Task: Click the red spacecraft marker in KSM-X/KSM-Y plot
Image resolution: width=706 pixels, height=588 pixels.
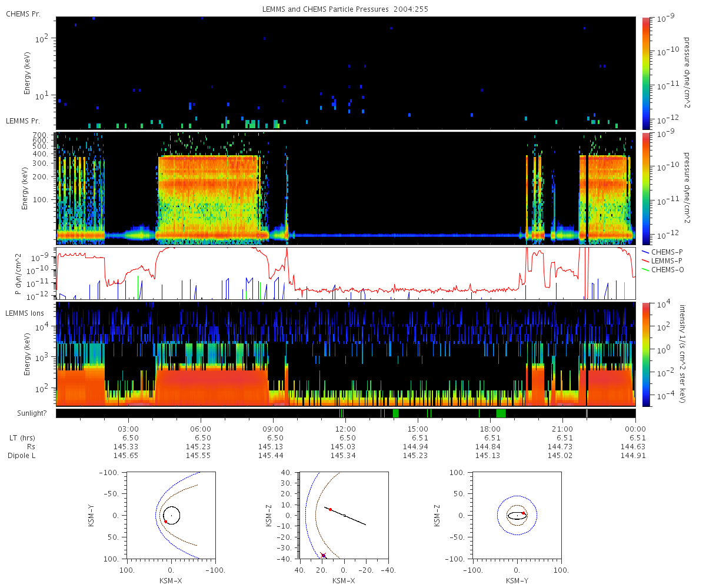Action: point(166,522)
